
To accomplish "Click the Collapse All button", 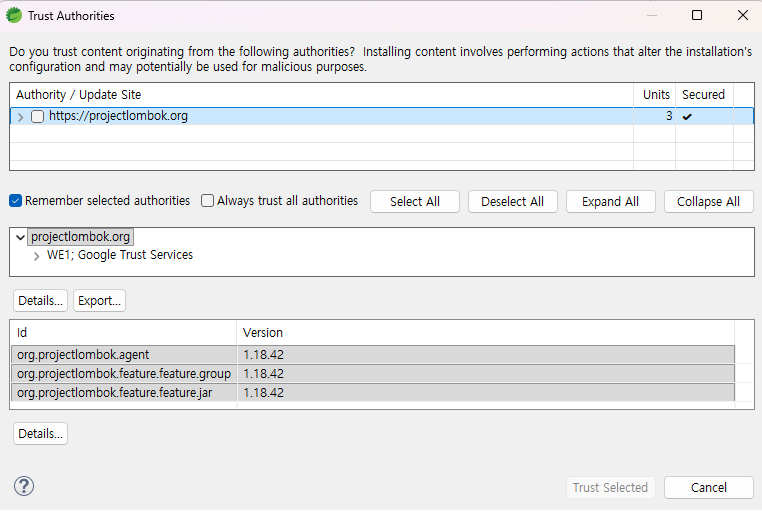I will pos(709,202).
